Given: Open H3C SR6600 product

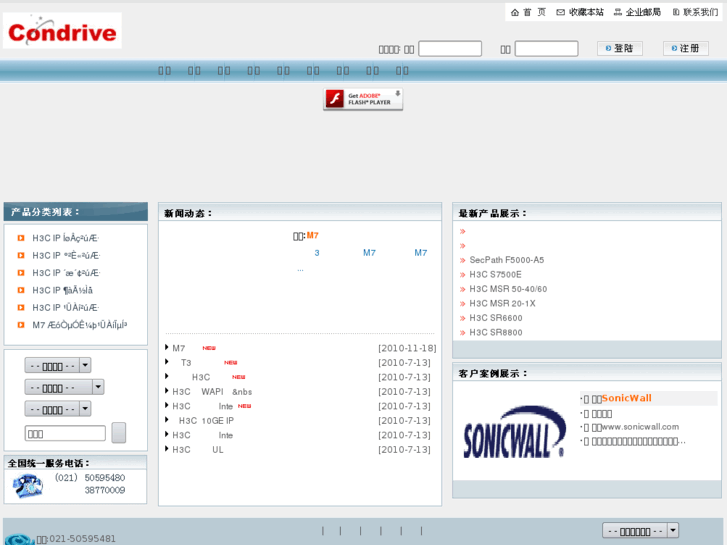Looking at the screenshot, I should coord(496,318).
